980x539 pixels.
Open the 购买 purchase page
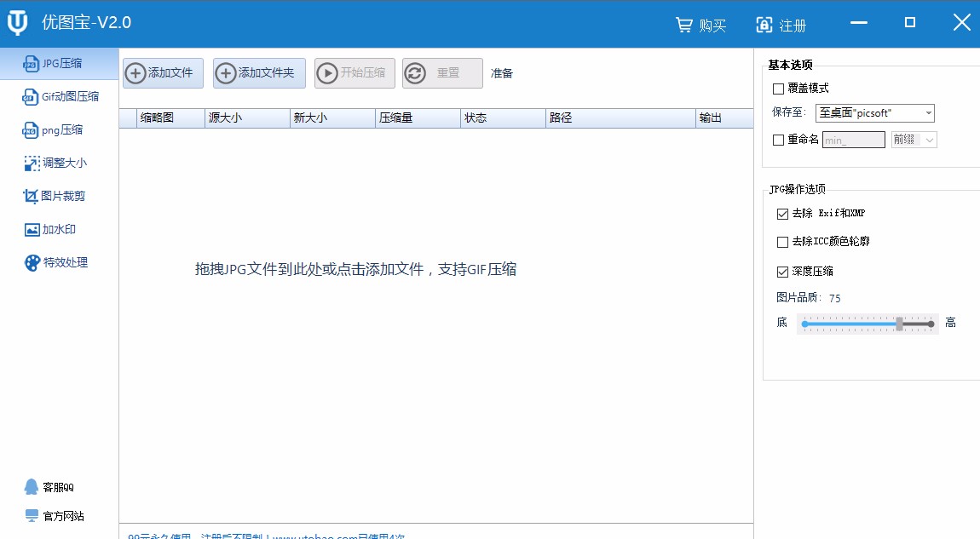(x=700, y=25)
